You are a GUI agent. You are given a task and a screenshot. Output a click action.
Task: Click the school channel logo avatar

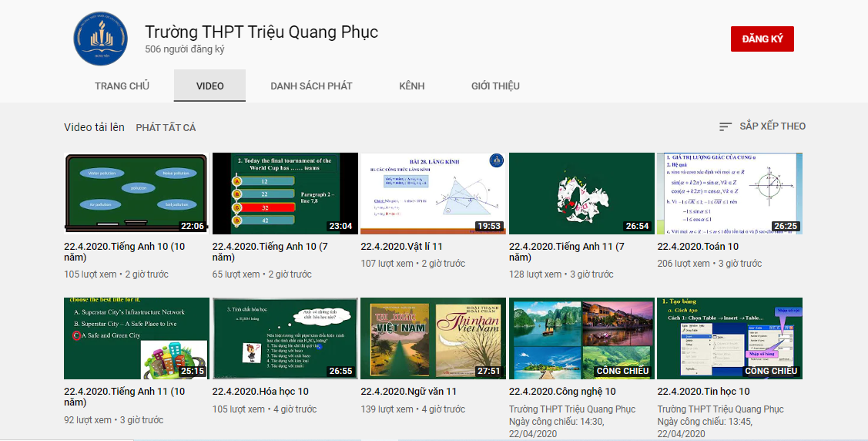100,39
